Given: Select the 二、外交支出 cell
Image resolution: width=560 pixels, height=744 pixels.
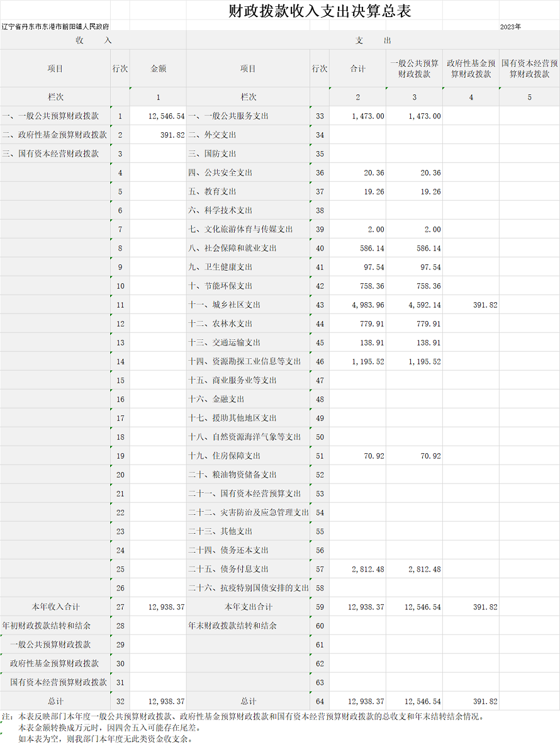Looking at the screenshot, I should pos(248,135).
